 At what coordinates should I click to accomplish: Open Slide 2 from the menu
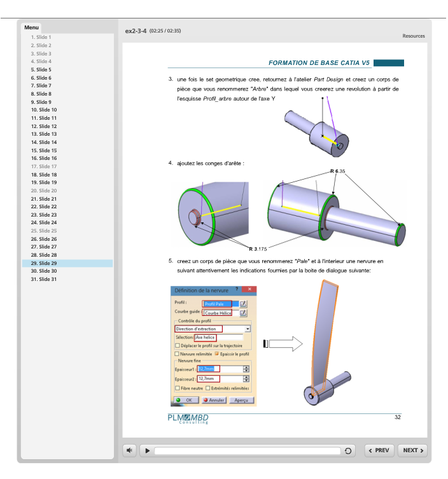click(41, 45)
